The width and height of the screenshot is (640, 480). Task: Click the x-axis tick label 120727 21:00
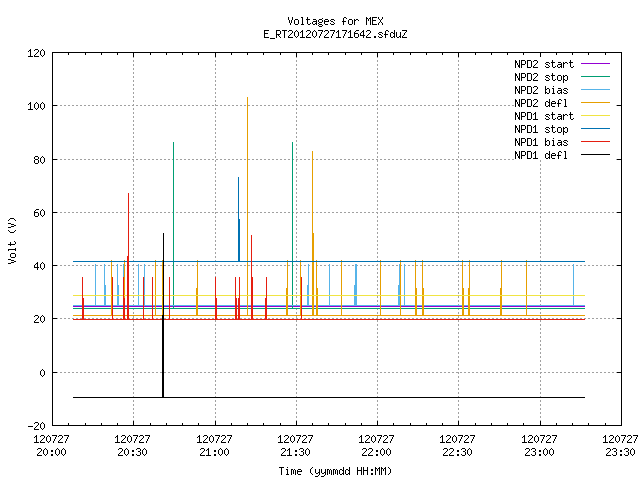tap(214, 446)
